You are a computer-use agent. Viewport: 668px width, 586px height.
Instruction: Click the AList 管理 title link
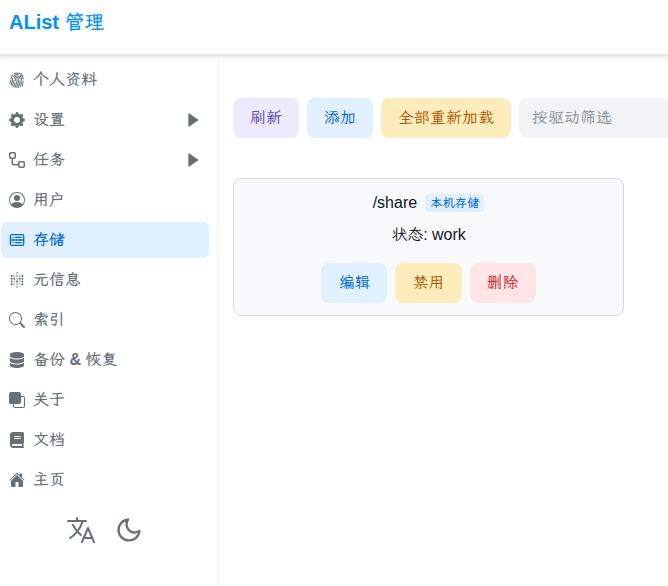57,22
